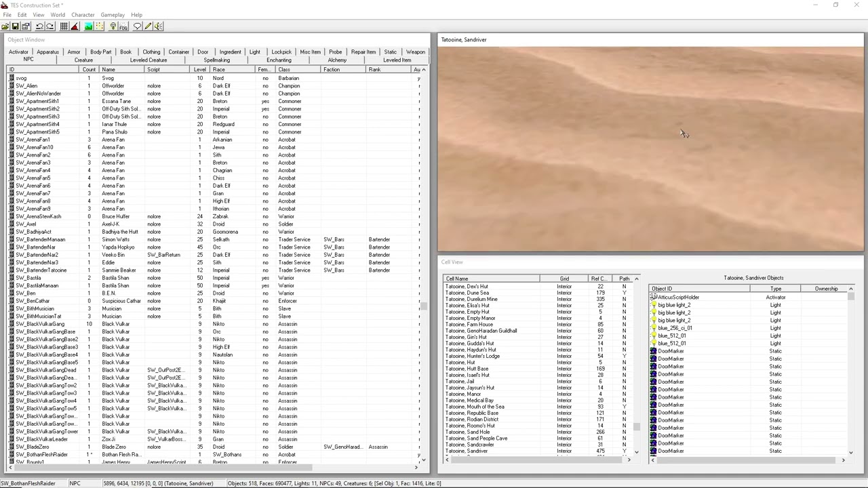This screenshot has width=868, height=488.
Task: Click the NPC icon beside SW_BladeZero
Action: tap(12, 447)
